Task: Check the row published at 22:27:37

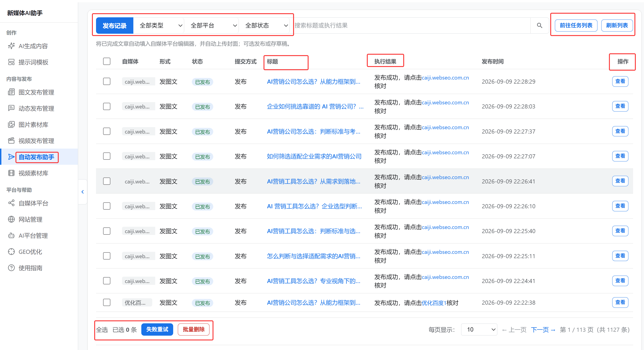Action: (x=107, y=131)
